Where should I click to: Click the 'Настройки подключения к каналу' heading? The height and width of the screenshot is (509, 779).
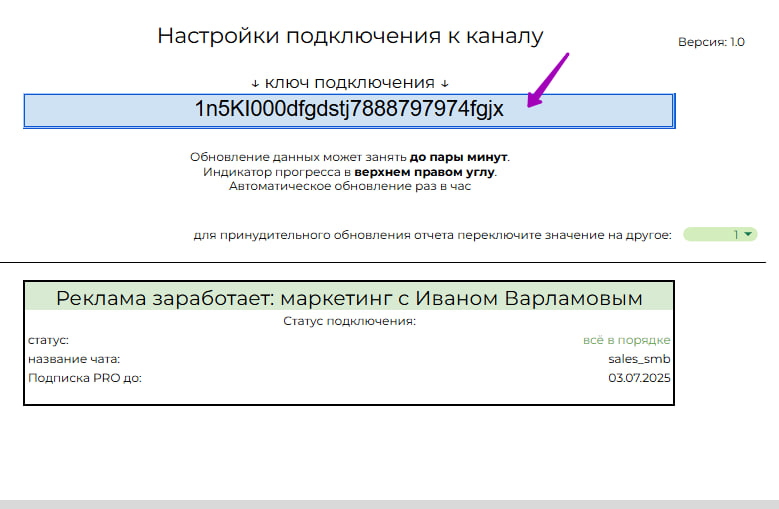(x=350, y=36)
